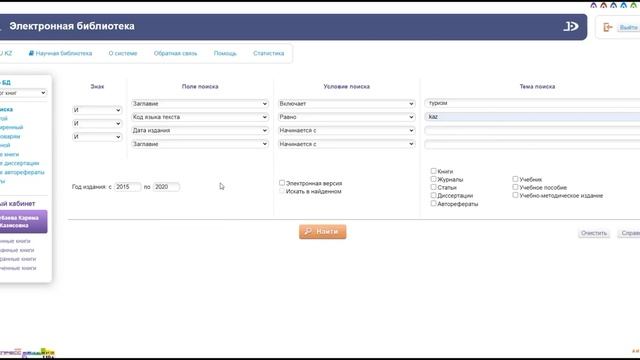Open the Равно condition dropdown
Screen dimensions: 640x360
coord(347,117)
